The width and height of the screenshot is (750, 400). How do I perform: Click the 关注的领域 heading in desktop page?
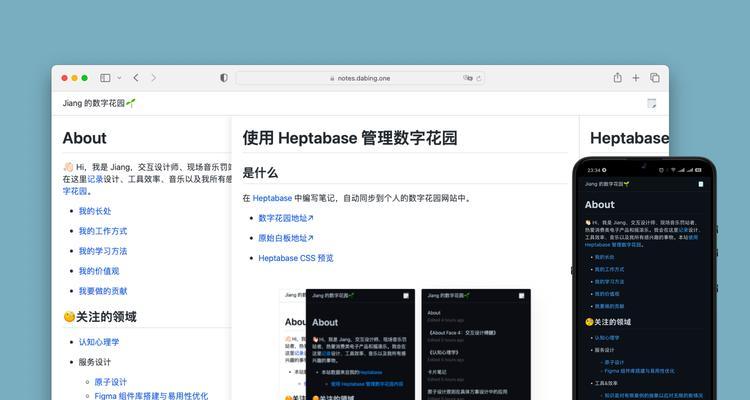[99, 317]
